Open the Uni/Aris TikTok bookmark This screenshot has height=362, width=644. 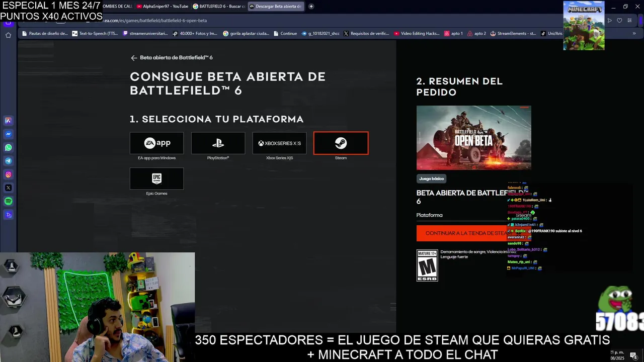point(551,34)
